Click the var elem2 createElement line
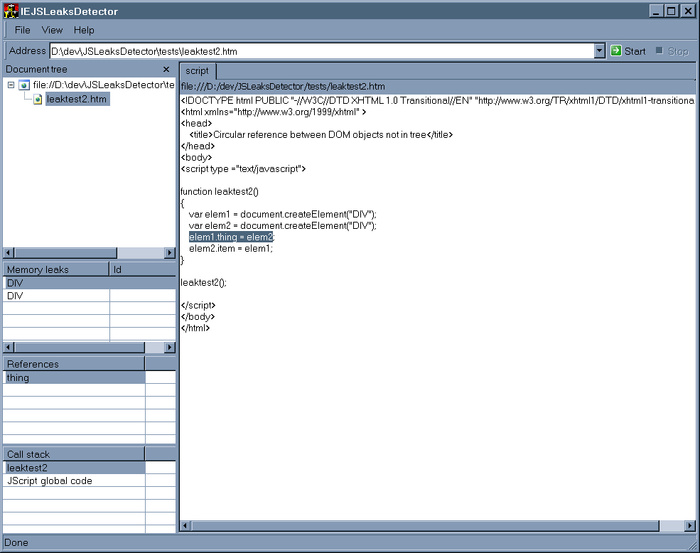 (283, 226)
